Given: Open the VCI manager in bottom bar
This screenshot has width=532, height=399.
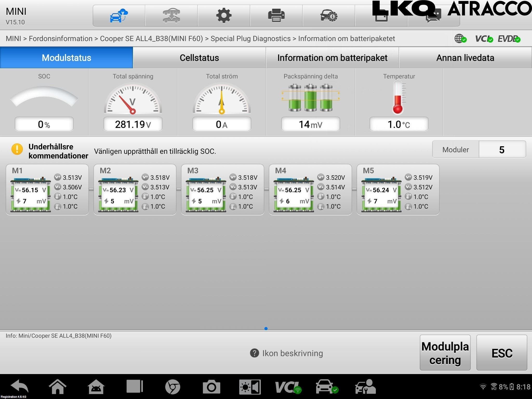Looking at the screenshot, I should [288, 387].
